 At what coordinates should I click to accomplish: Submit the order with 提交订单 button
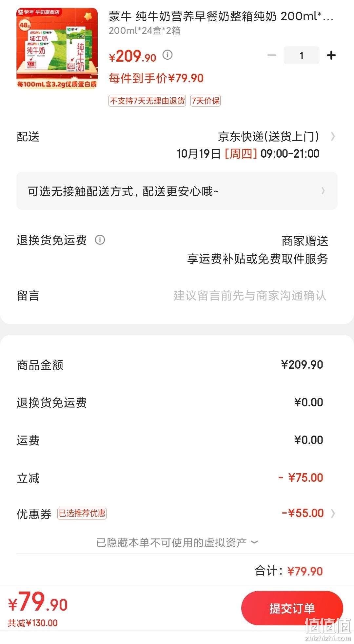(292, 608)
